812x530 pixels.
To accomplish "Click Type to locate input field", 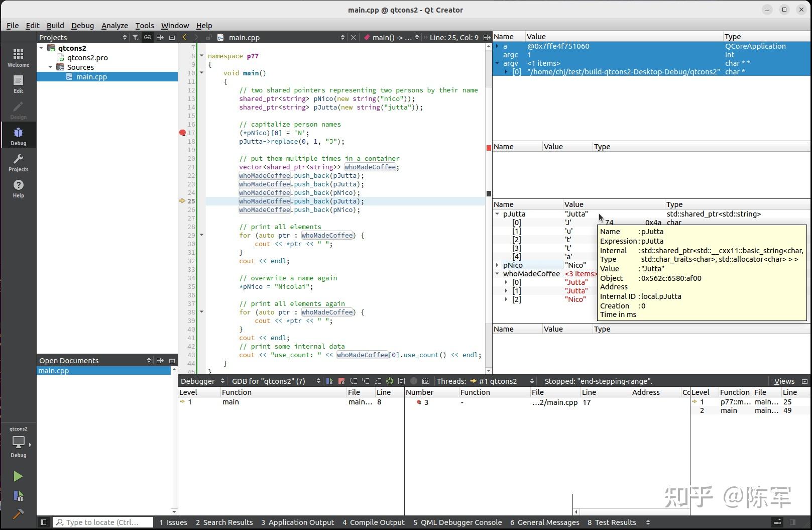I will point(103,522).
